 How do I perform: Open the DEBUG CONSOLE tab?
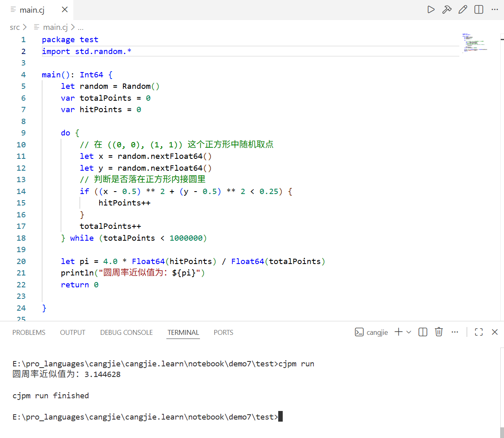pos(126,332)
